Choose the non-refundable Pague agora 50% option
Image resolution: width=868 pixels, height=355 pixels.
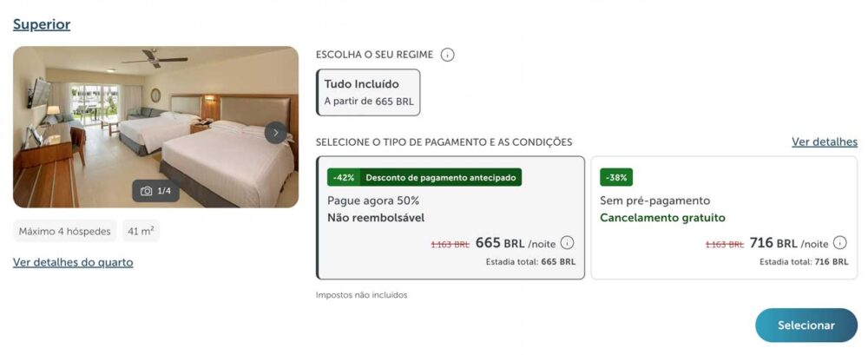point(450,218)
